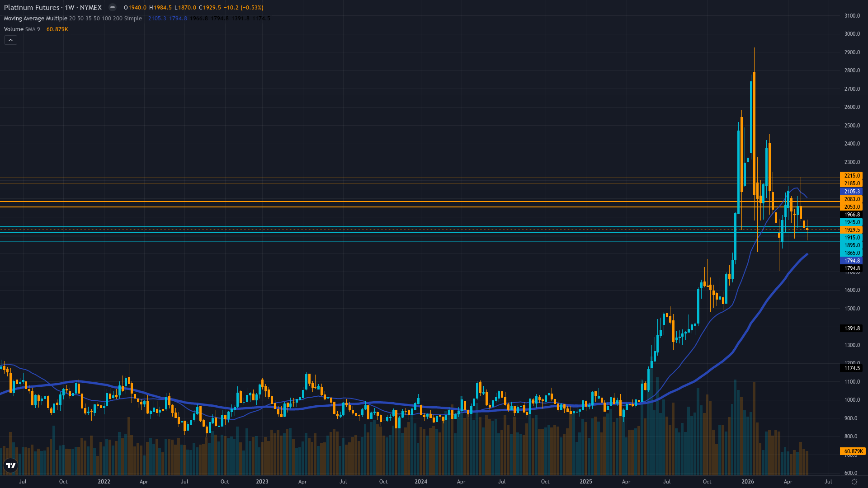868x488 pixels.
Task: Select the Moving Average Multiple indicator name
Action: [x=36, y=19]
